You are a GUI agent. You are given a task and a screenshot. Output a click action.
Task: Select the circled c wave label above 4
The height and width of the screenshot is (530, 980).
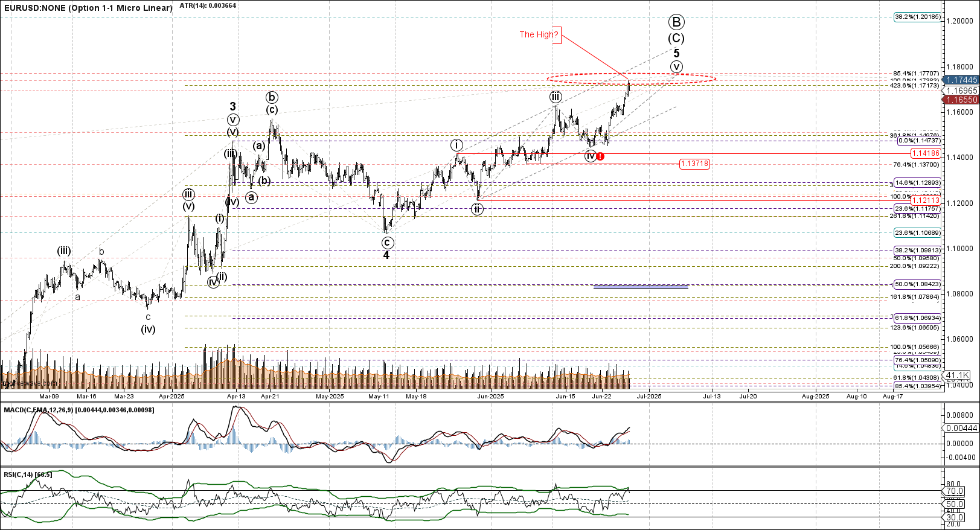pos(388,243)
